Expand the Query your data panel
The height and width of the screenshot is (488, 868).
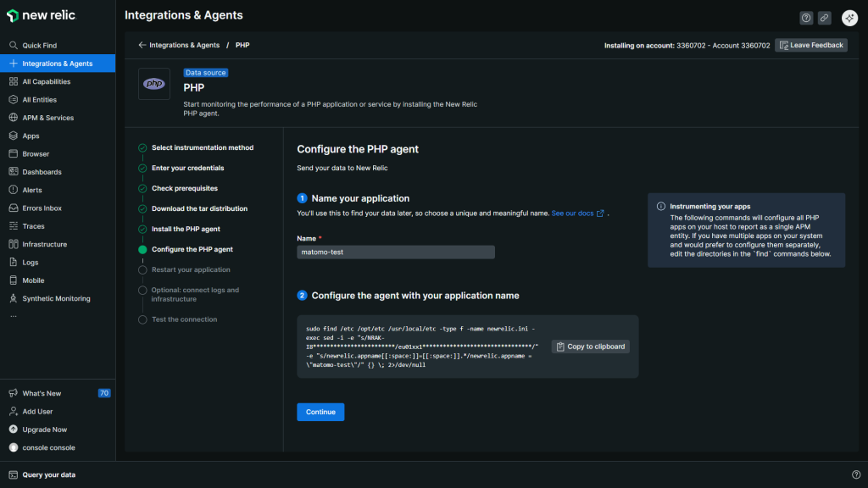click(x=48, y=475)
